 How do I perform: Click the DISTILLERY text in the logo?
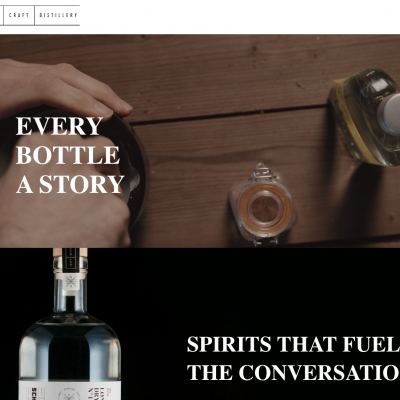coord(58,15)
